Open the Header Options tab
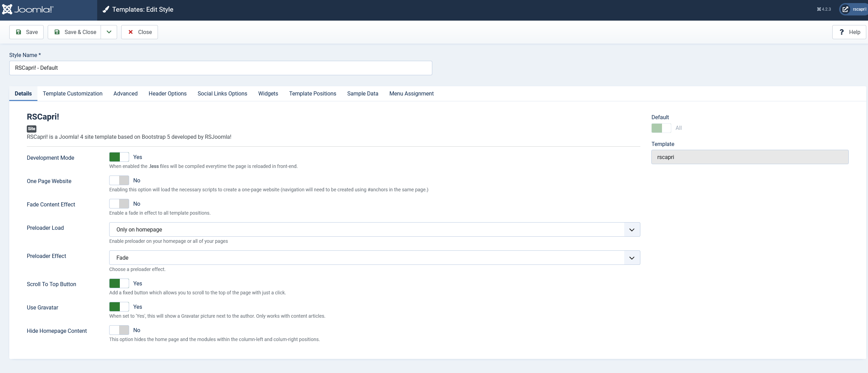Viewport: 868px width, 373px height. (x=168, y=93)
